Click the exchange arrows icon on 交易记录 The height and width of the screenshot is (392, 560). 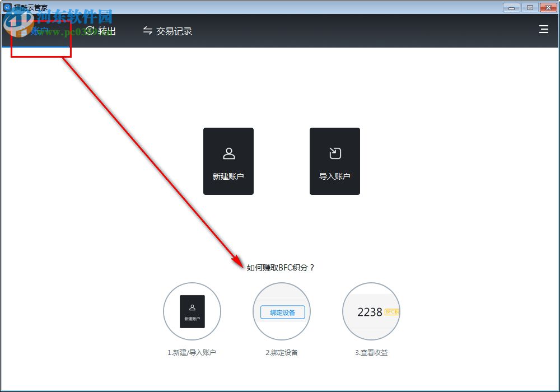coord(147,31)
